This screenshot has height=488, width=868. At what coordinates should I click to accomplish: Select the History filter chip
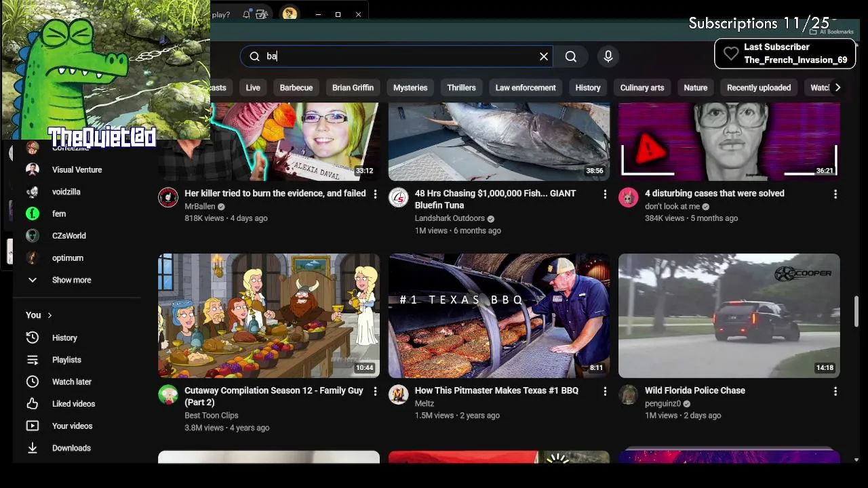588,87
